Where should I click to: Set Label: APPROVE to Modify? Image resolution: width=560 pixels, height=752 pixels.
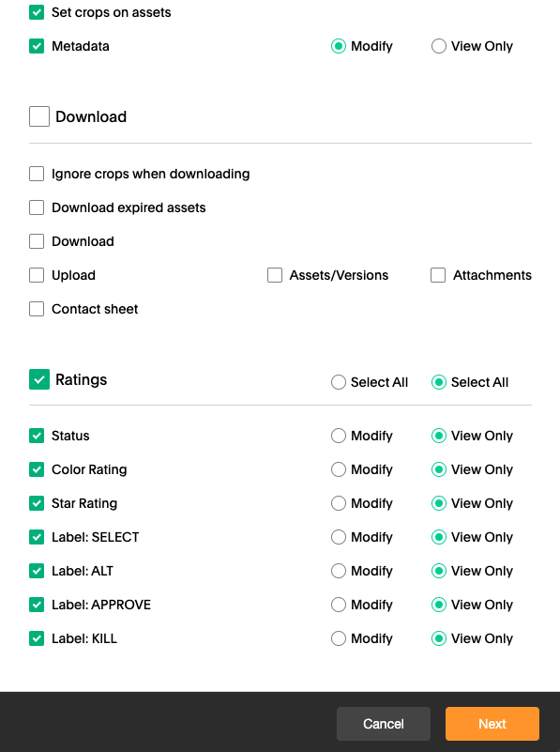coord(339,605)
